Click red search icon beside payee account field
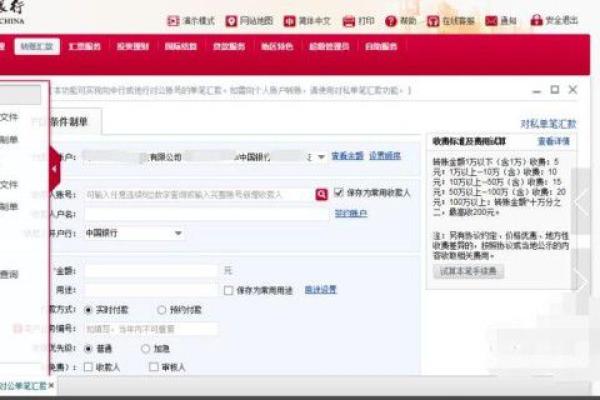This screenshot has height=400, width=600. coord(321,194)
